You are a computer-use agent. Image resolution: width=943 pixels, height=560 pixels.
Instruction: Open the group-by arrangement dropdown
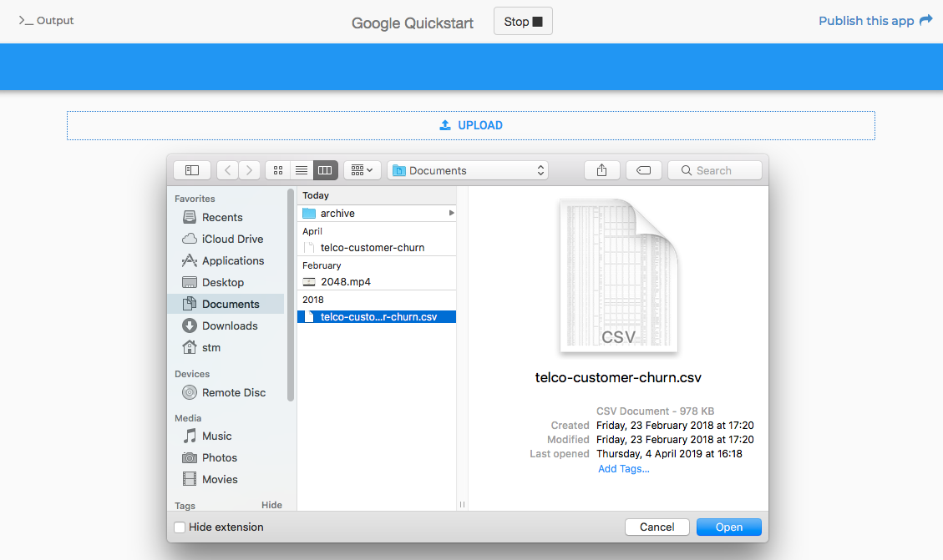(x=362, y=169)
